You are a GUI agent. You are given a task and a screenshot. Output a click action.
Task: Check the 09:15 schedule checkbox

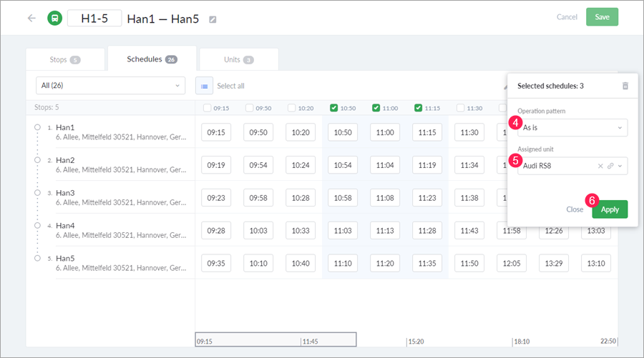pos(207,108)
